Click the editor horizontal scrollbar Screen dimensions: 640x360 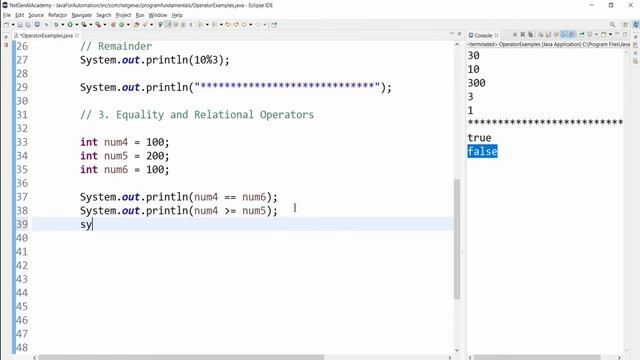(182, 357)
